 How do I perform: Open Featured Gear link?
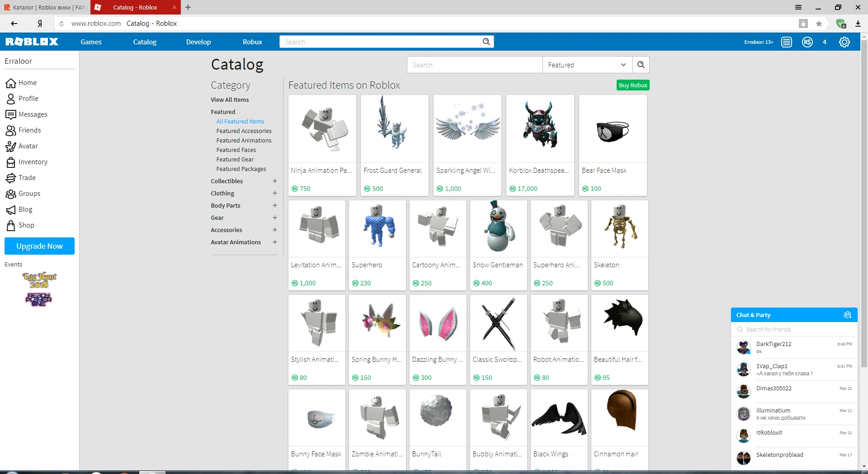235,159
